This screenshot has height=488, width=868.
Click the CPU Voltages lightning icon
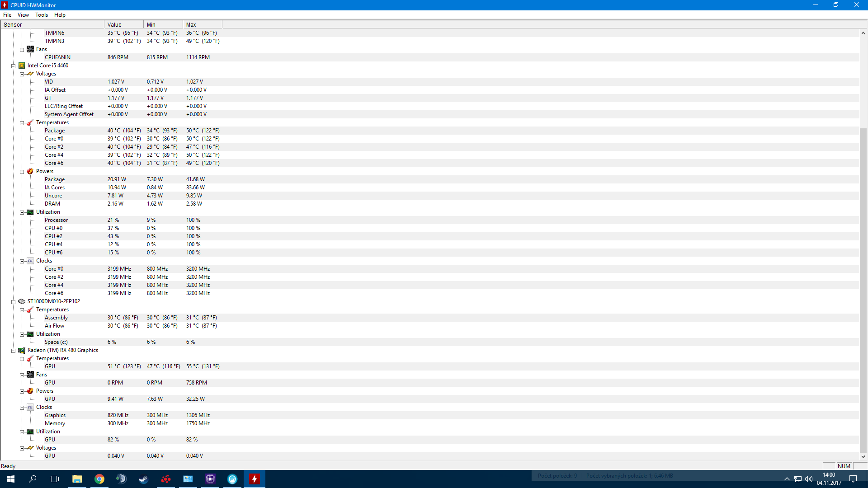[30, 74]
